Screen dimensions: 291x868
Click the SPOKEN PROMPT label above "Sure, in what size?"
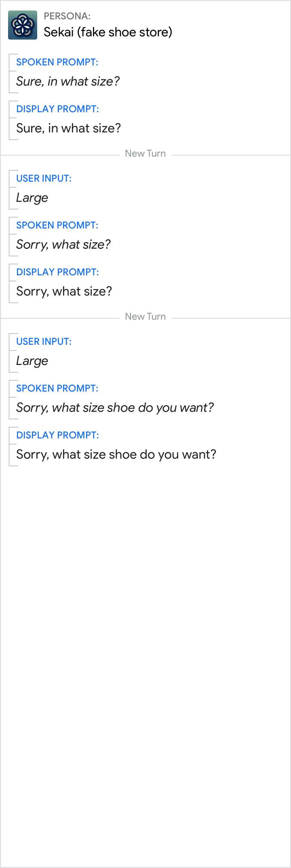(x=57, y=62)
